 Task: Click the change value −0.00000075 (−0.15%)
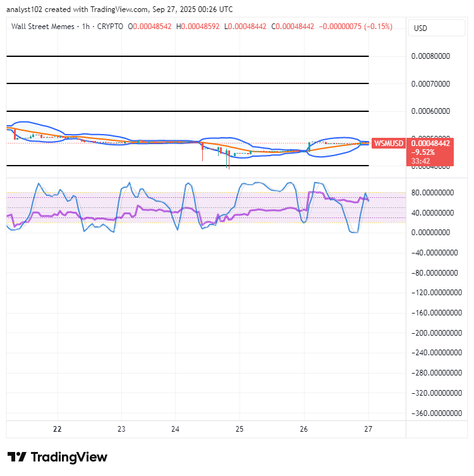[356, 27]
